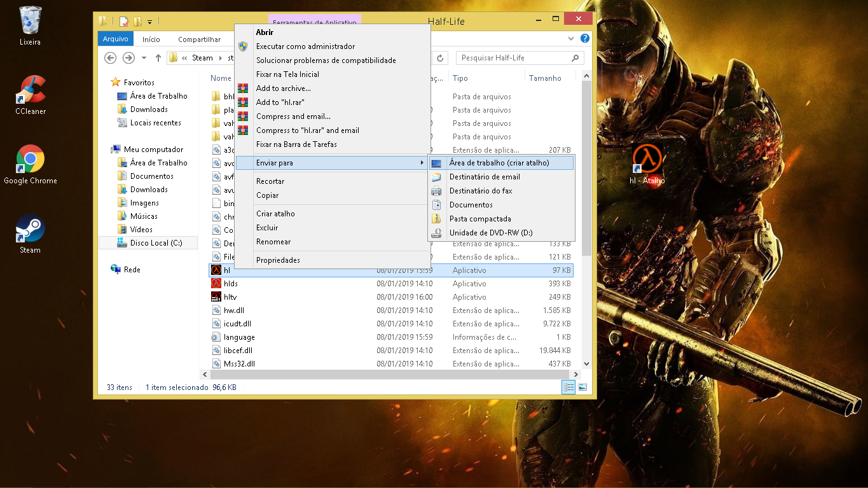Image resolution: width=868 pixels, height=488 pixels.
Task: Choose Recortar in the context menu
Action: coord(333,181)
